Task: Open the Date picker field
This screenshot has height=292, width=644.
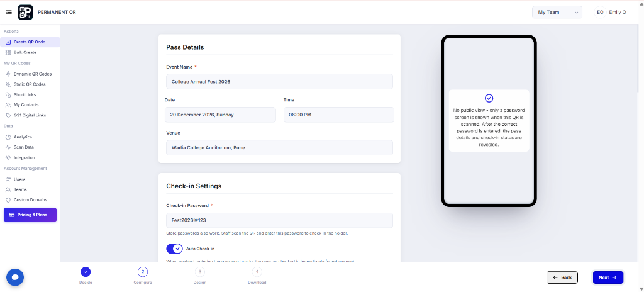Action: [220, 115]
